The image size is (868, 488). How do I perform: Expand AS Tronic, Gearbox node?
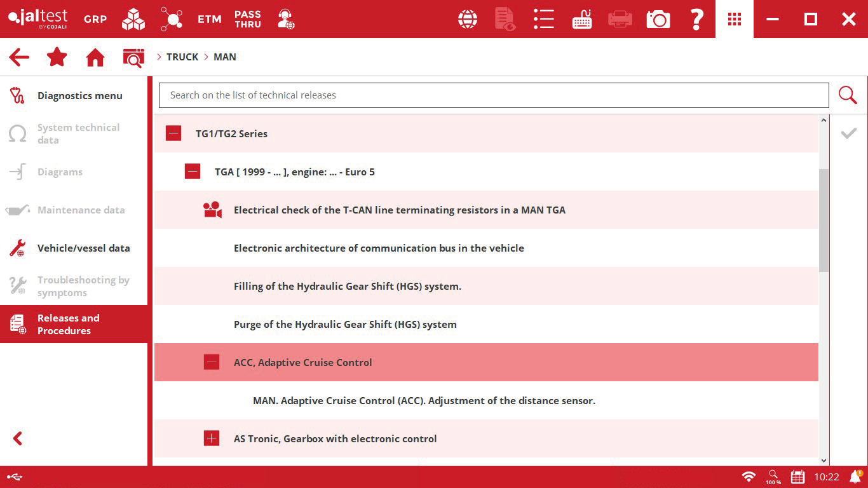tap(212, 438)
